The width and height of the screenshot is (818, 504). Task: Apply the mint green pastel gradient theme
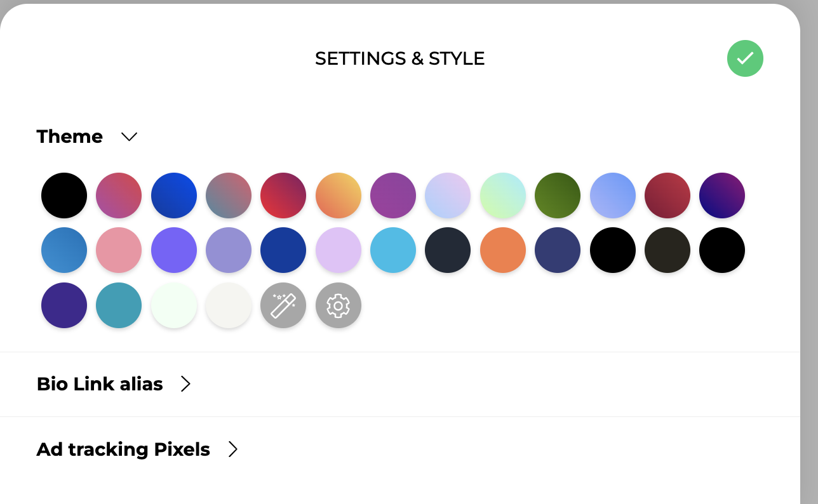pos(502,196)
